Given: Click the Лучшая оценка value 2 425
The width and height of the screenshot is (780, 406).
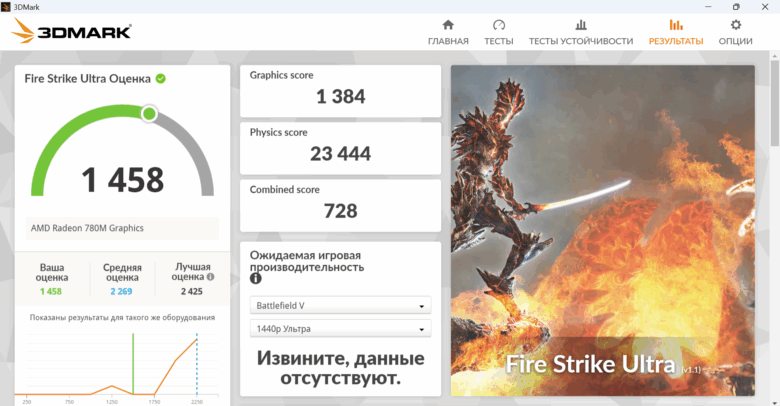Looking at the screenshot, I should pyautogui.click(x=192, y=292).
